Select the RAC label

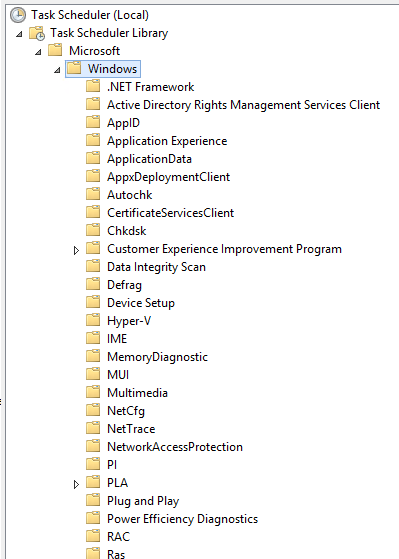tap(118, 537)
